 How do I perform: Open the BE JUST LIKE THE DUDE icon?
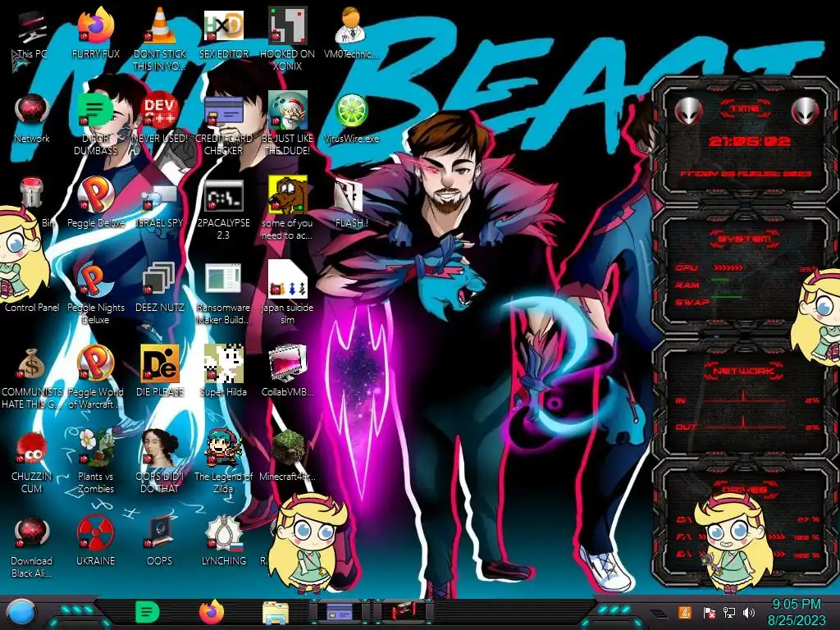(287, 123)
